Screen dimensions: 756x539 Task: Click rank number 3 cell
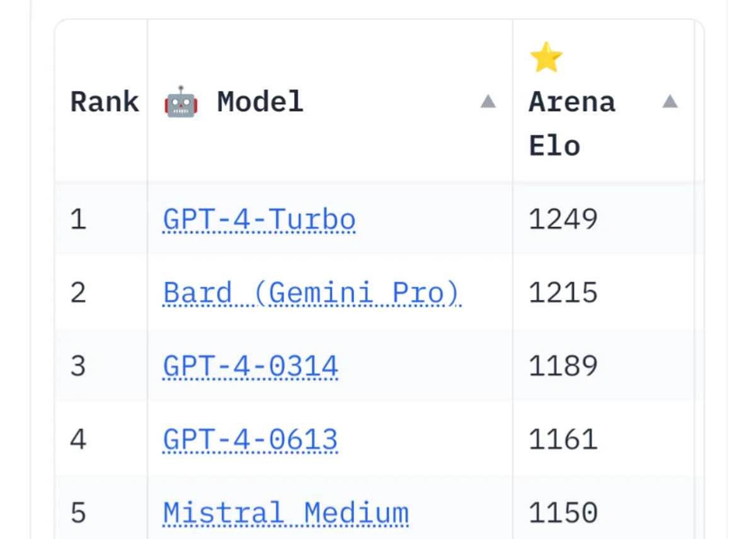point(78,366)
